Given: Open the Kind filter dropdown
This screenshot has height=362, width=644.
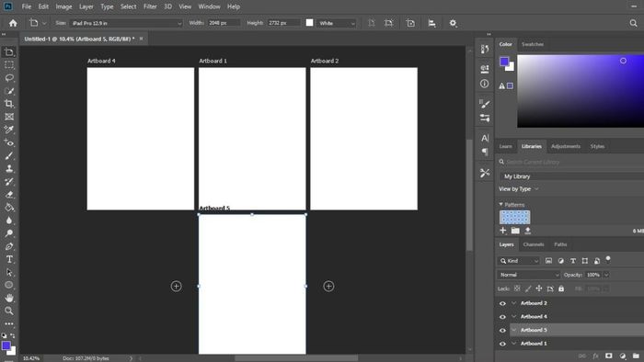Looking at the screenshot, I should [x=519, y=261].
